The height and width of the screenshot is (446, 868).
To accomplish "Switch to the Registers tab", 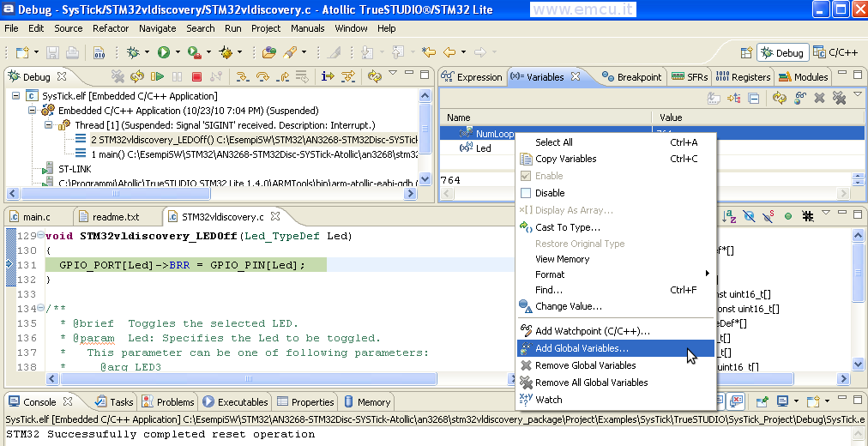I will [744, 77].
